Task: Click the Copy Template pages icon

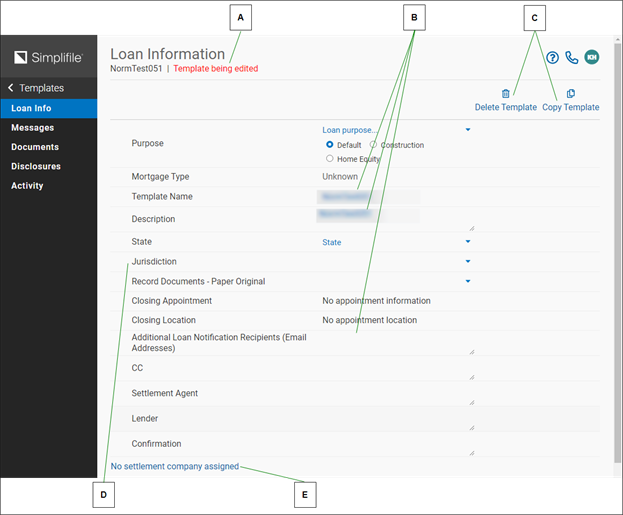Action: (x=571, y=94)
